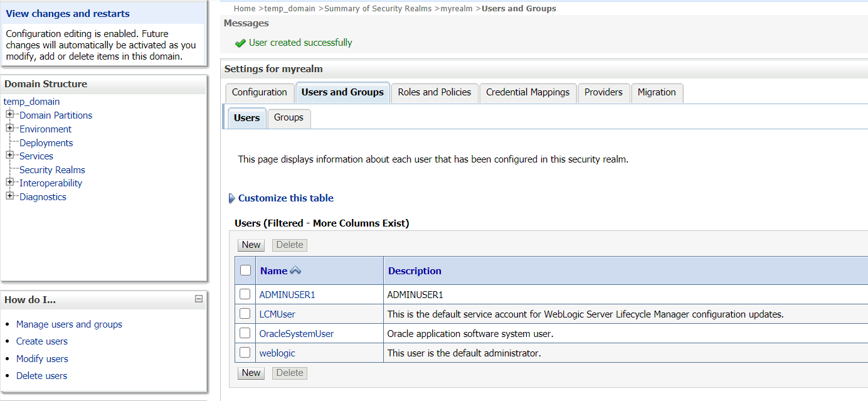
Task: Open the Security Realms tree item
Action: (x=52, y=169)
